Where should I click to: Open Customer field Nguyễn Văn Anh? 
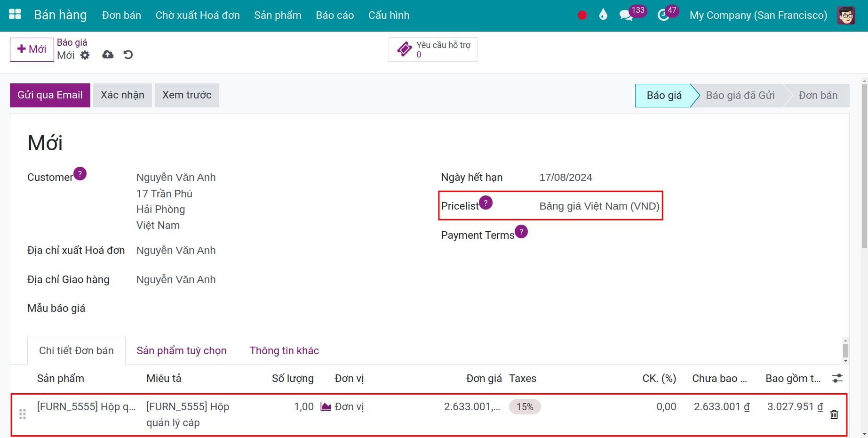[x=176, y=177]
